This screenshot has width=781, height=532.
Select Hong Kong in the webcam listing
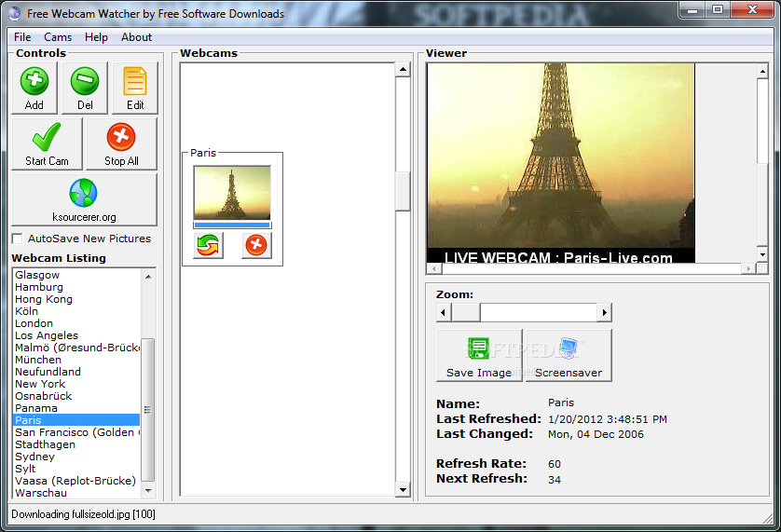click(76, 299)
